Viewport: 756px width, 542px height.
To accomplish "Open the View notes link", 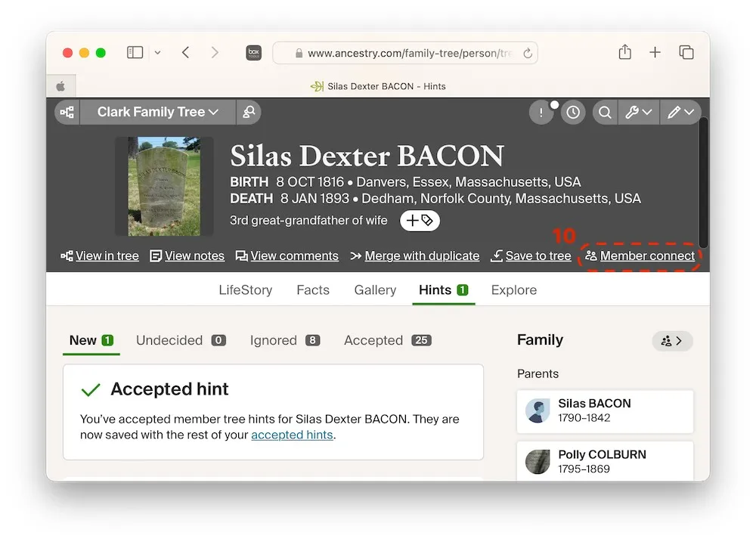I will (187, 256).
